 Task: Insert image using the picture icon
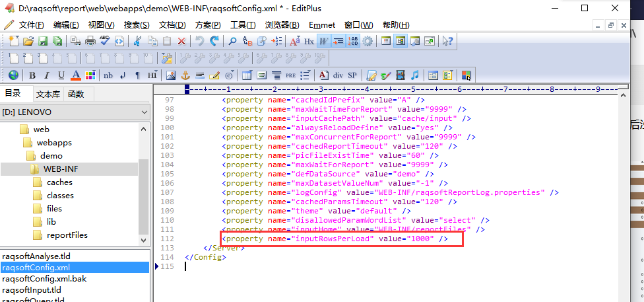[x=171, y=75]
